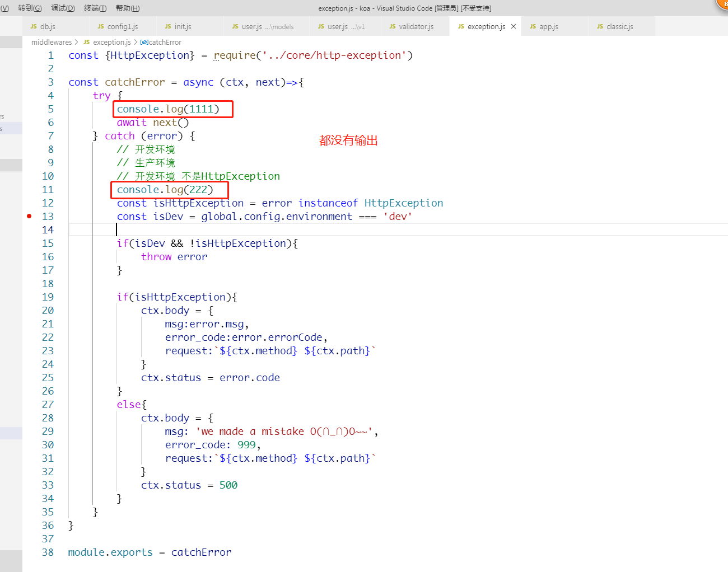Click on 'throw error' statement

point(174,257)
